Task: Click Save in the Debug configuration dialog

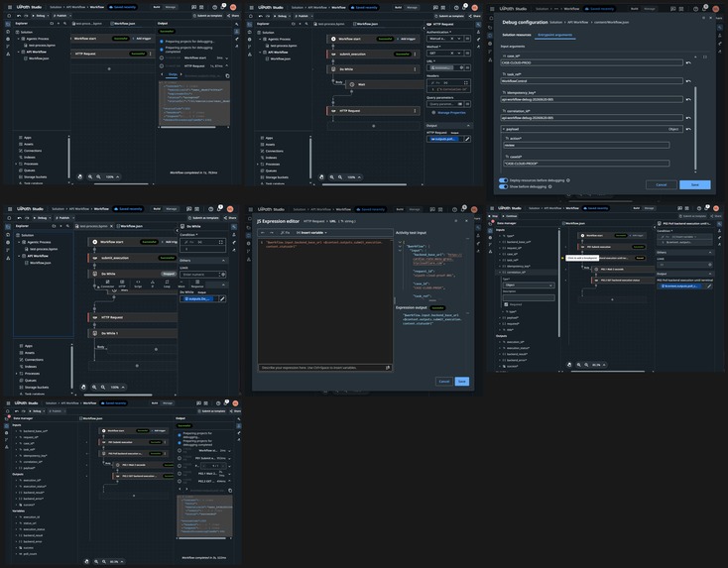Action: tap(694, 184)
